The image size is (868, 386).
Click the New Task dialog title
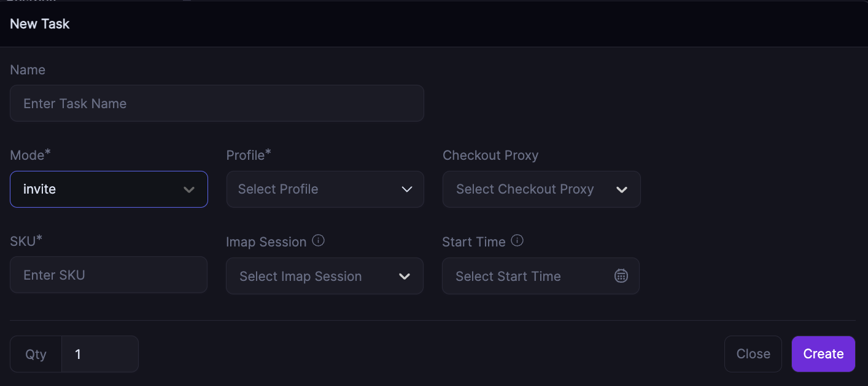(40, 24)
